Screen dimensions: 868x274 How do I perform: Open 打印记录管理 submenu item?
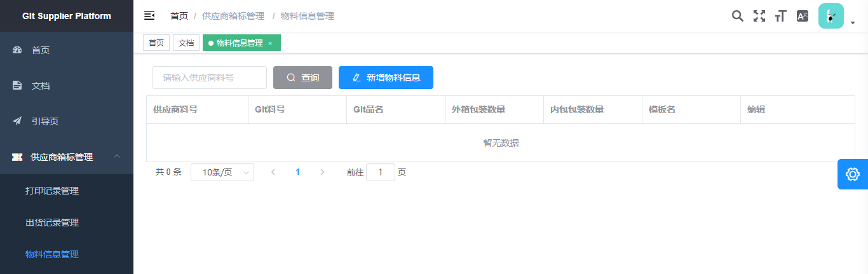pyautogui.click(x=52, y=191)
